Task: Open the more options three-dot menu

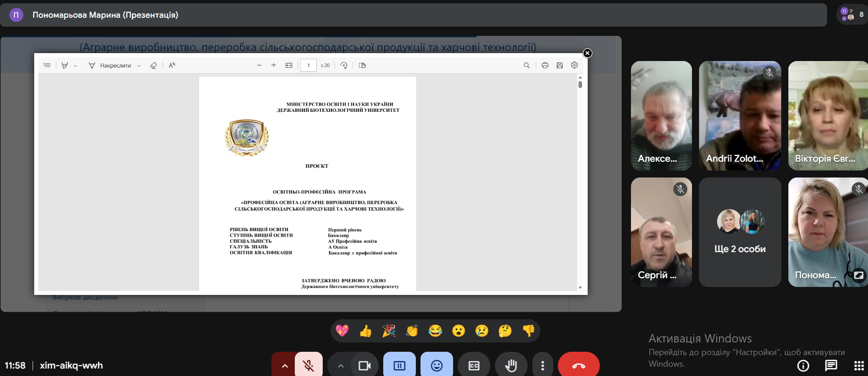Action: (x=542, y=366)
